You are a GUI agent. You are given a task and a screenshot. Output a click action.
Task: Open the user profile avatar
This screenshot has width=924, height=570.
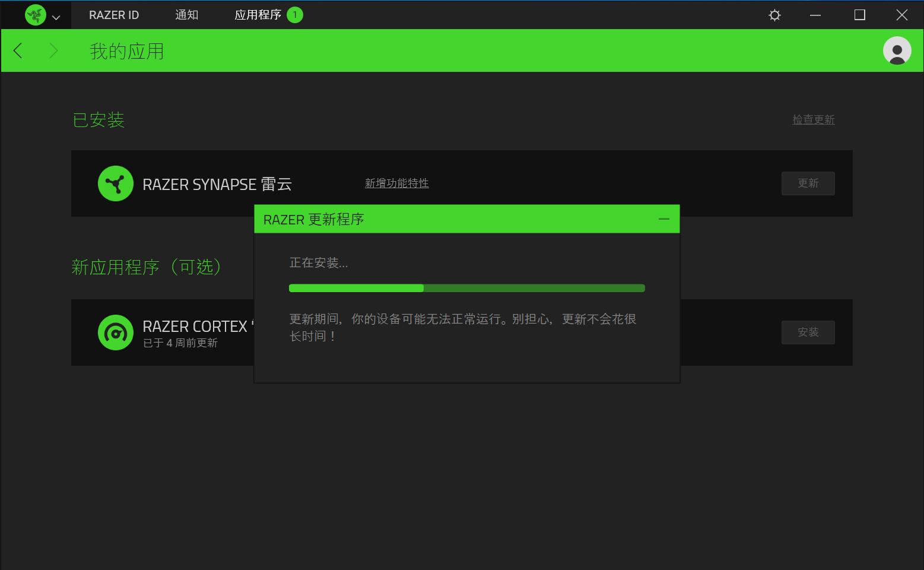(897, 50)
